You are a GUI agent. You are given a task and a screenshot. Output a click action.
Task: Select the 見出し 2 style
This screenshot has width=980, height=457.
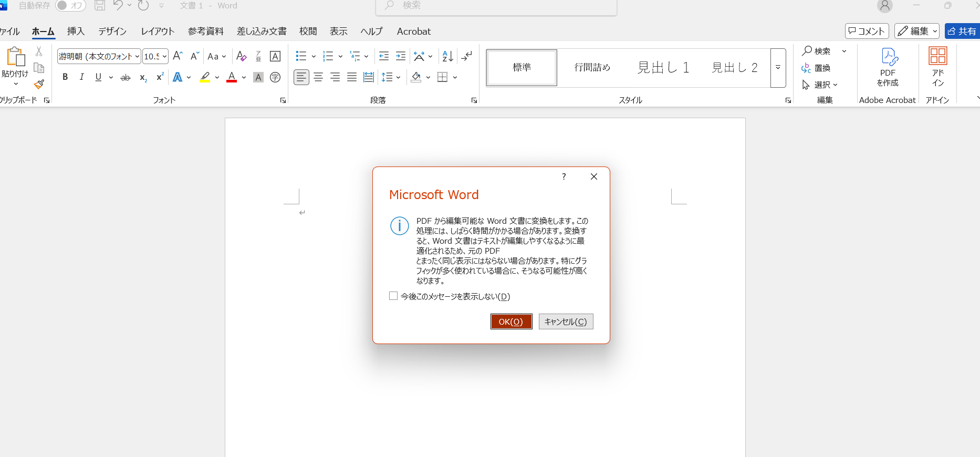pos(734,67)
